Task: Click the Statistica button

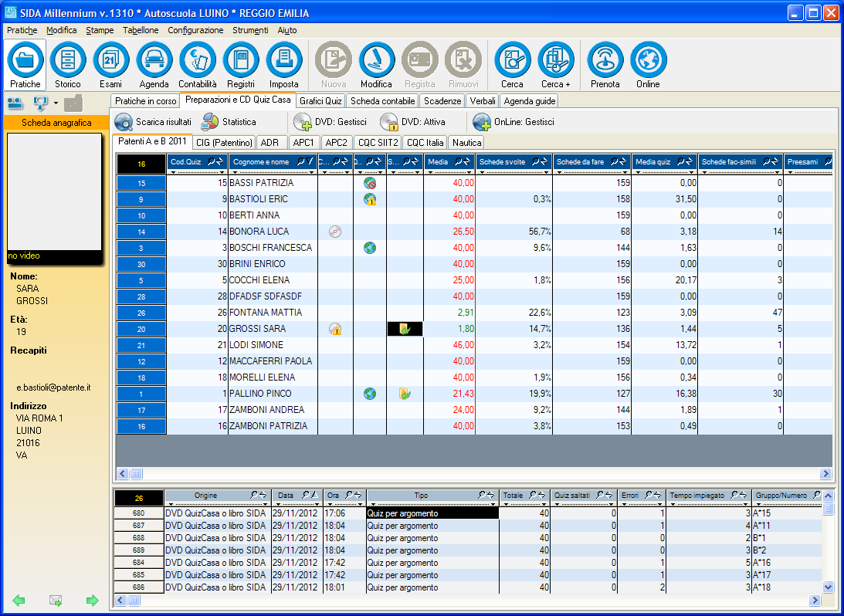Action: (x=229, y=122)
